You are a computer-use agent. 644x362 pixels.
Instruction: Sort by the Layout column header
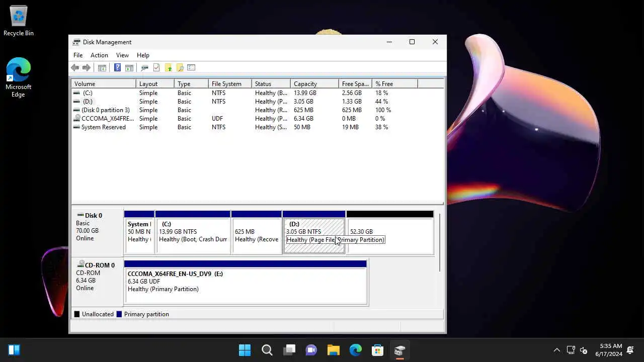click(155, 84)
